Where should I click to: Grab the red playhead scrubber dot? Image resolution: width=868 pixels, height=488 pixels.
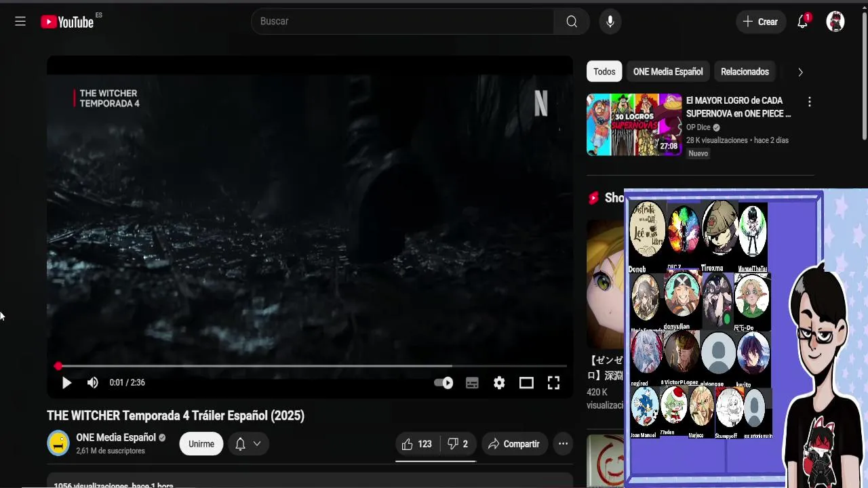58,366
